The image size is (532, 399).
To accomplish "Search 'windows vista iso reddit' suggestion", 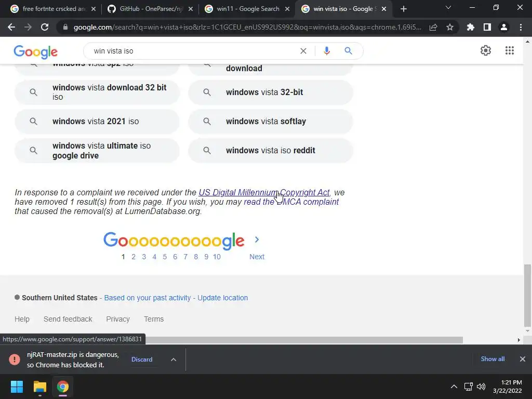I will (x=271, y=150).
